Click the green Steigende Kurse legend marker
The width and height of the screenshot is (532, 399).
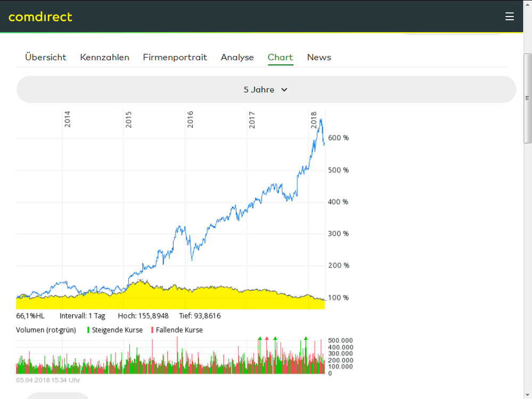pyautogui.click(x=88, y=330)
